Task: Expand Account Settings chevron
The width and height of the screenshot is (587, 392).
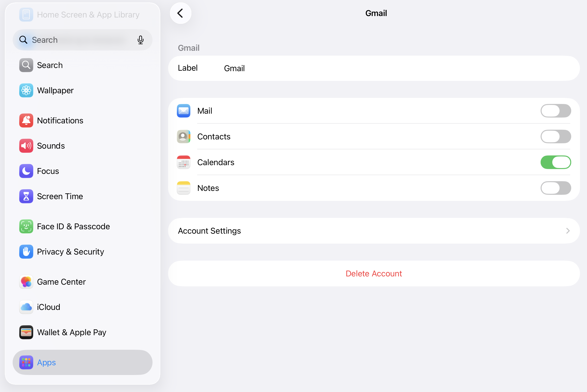Action: [568, 231]
